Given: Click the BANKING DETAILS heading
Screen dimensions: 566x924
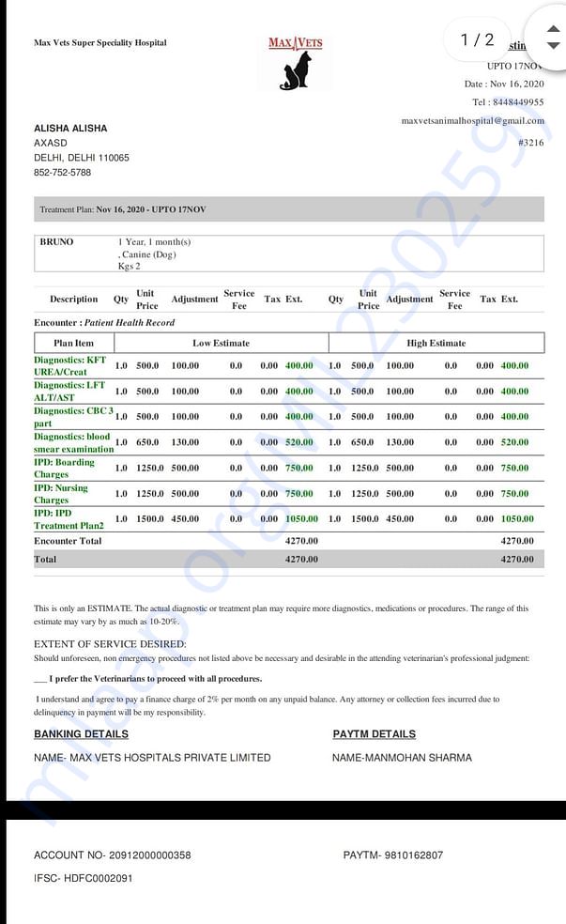Looking at the screenshot, I should coord(82,734).
